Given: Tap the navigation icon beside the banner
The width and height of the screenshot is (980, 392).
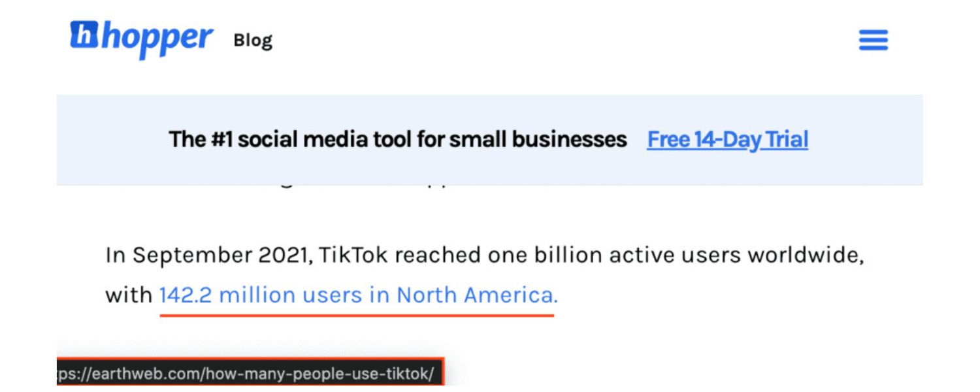Looking at the screenshot, I should pos(873,41).
